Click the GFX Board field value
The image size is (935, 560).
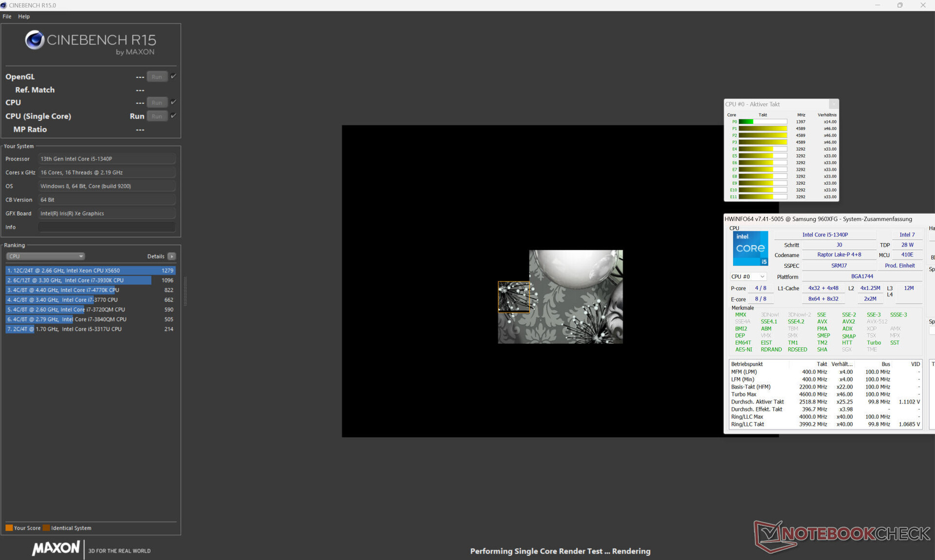(107, 213)
